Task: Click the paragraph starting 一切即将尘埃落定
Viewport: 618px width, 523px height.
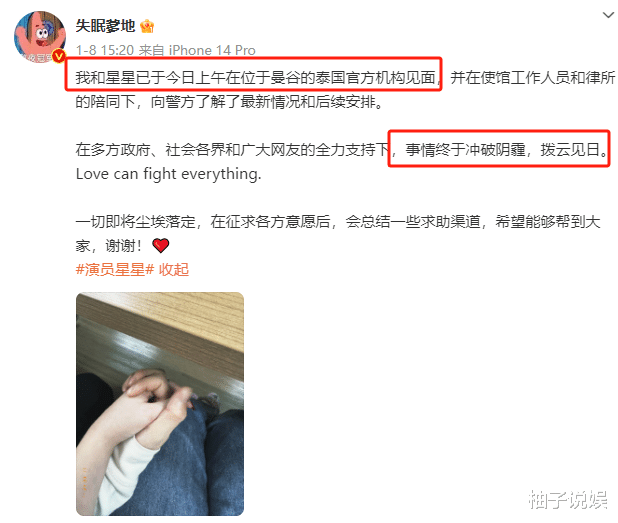Action: [x=338, y=234]
